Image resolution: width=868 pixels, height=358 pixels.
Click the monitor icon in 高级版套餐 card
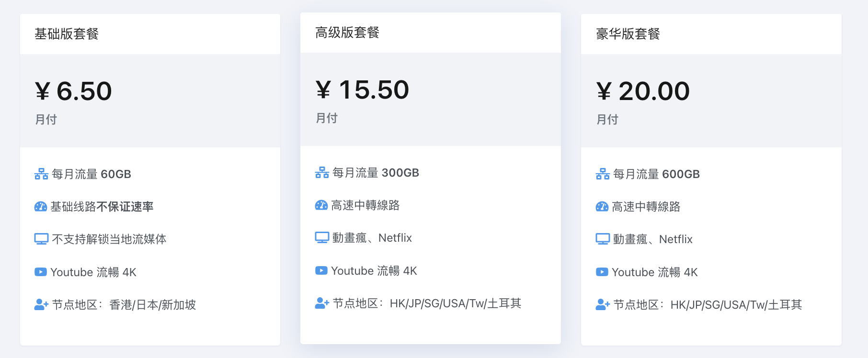click(x=322, y=237)
